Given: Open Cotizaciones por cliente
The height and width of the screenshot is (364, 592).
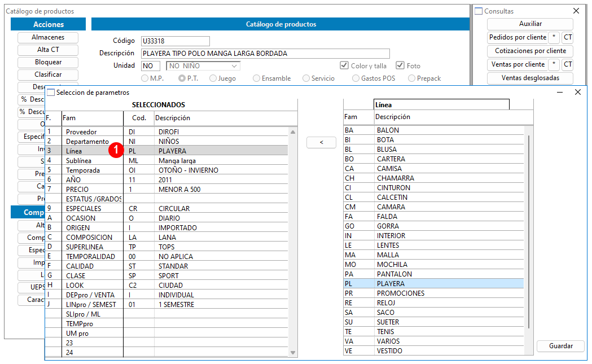Looking at the screenshot, I should [x=530, y=51].
